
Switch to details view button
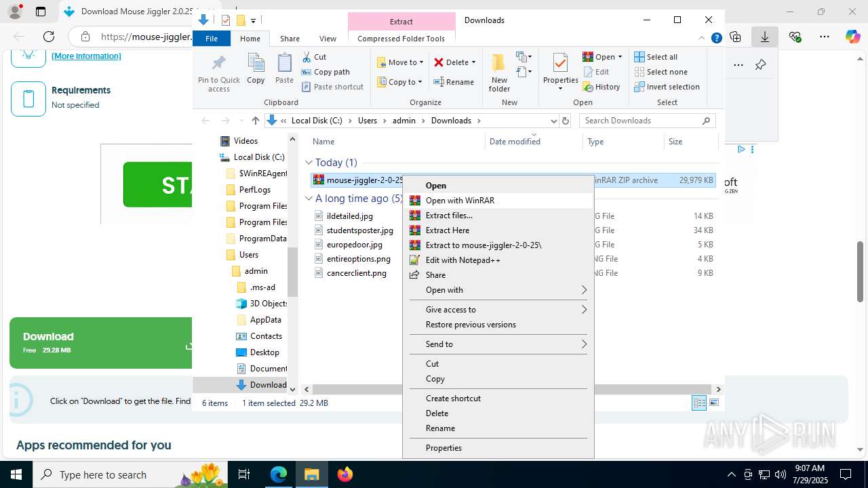point(699,403)
